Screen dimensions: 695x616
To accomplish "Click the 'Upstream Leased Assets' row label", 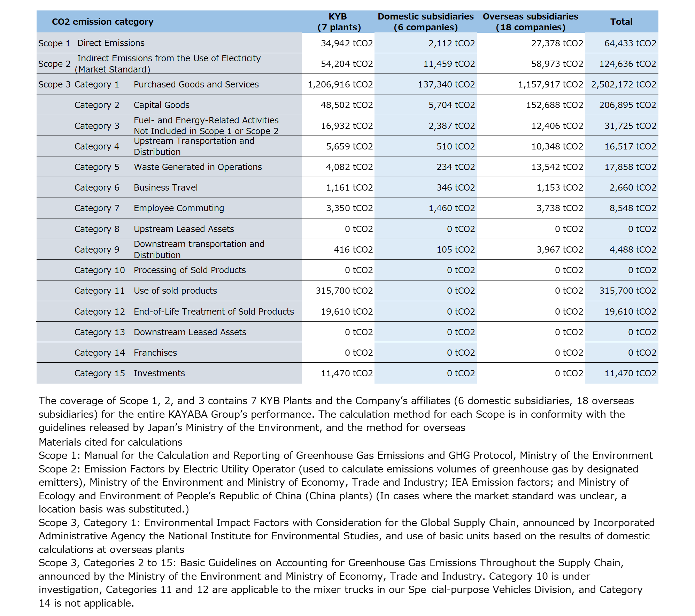I will 184,229.
